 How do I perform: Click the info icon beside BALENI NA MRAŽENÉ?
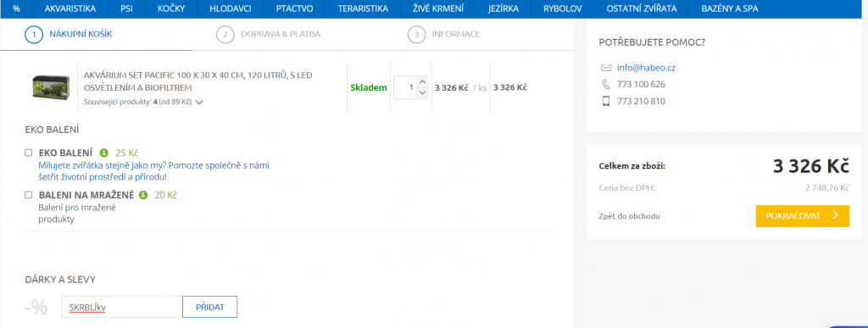coord(143,195)
